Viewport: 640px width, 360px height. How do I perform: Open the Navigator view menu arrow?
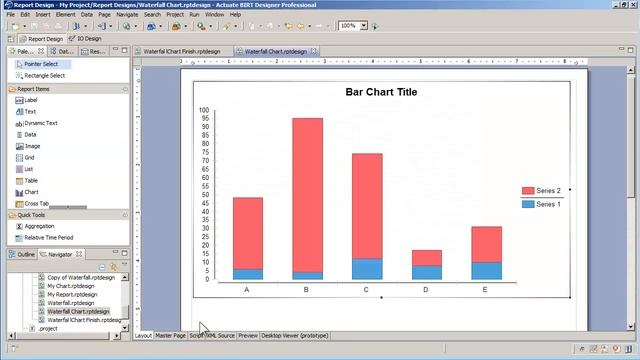click(x=124, y=265)
